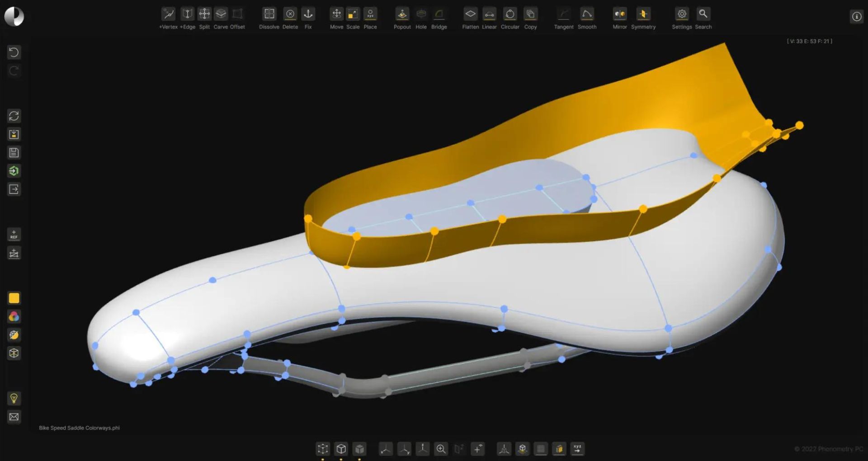868x461 pixels.
Task: Click the export arrow icon
Action: click(14, 189)
